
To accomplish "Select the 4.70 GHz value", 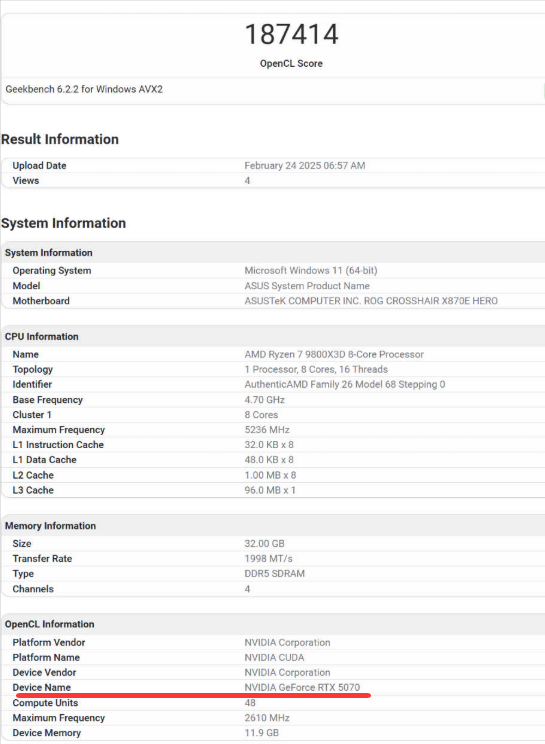I will (265, 400).
